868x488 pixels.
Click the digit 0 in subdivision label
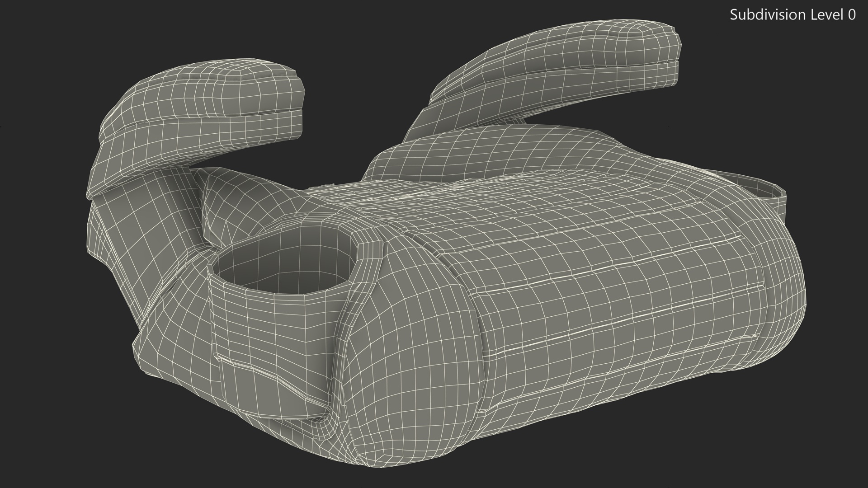(x=851, y=15)
